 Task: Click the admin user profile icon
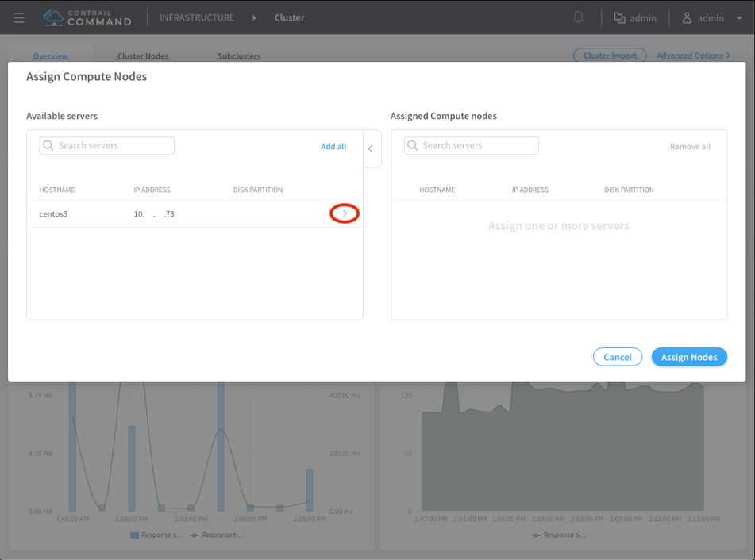[687, 17]
